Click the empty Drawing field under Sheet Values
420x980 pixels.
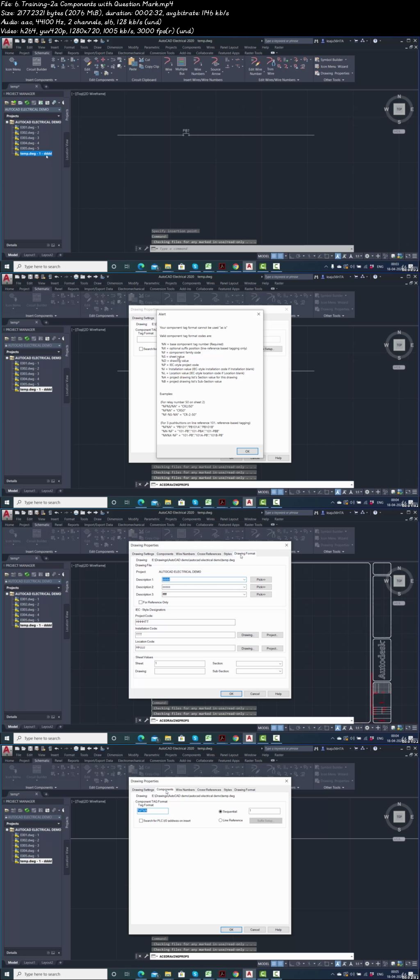pyautogui.click(x=180, y=671)
